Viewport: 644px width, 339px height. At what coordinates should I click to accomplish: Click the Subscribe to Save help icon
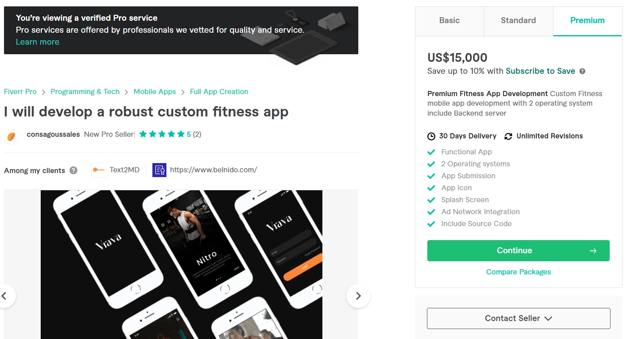click(582, 71)
